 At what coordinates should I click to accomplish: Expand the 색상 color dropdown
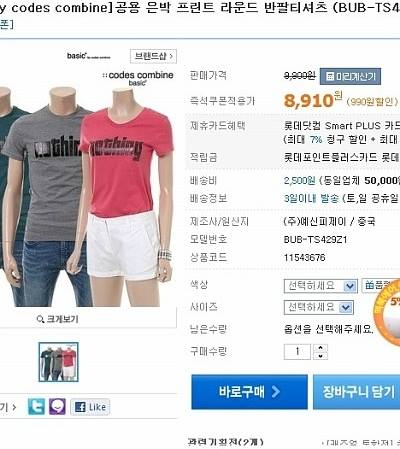pyautogui.click(x=321, y=286)
